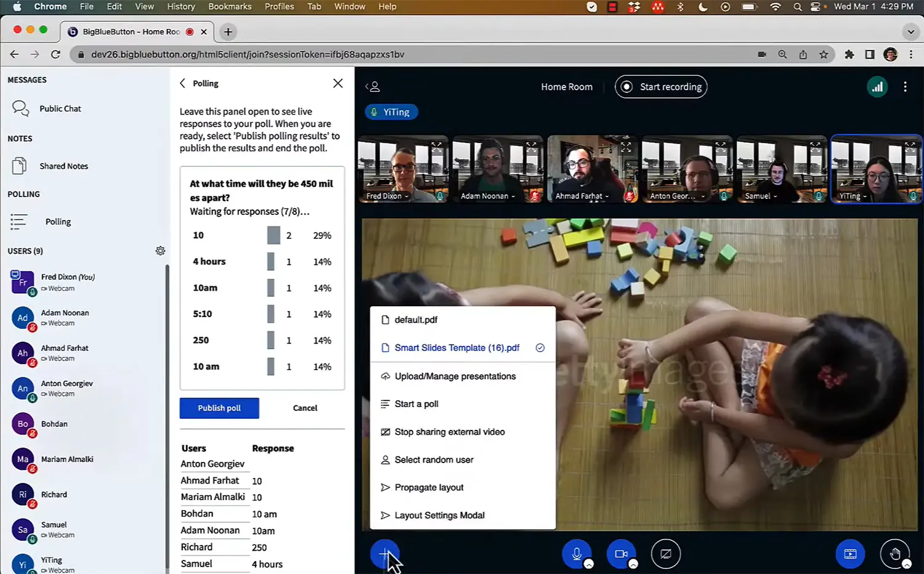
Task: Open the three-dot options menu
Action: [905, 87]
